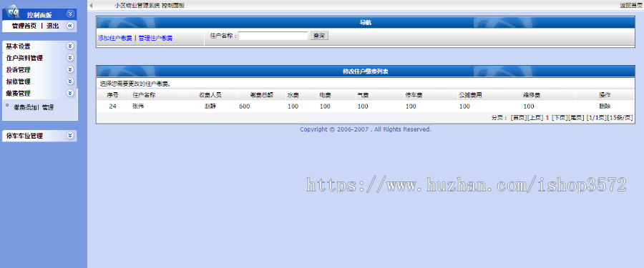644x268 pixels.
Task: Open 管理首页 in the sidebar
Action: pyautogui.click(x=24, y=26)
